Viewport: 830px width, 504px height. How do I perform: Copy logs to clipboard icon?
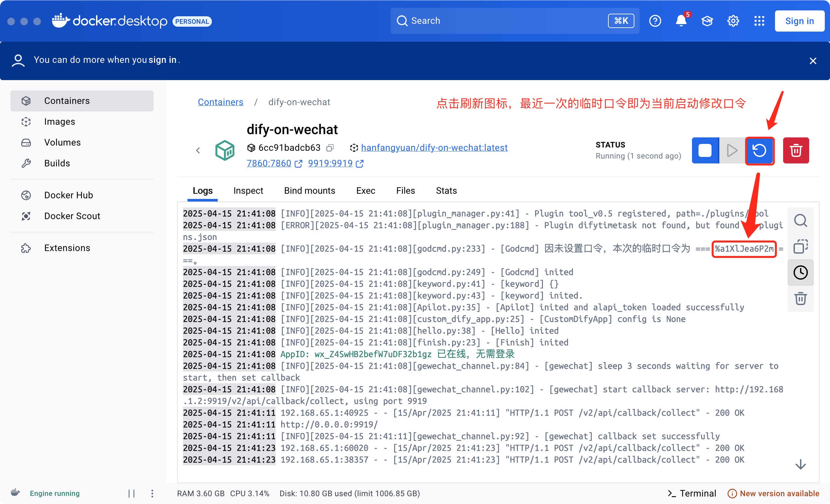pyautogui.click(x=800, y=246)
